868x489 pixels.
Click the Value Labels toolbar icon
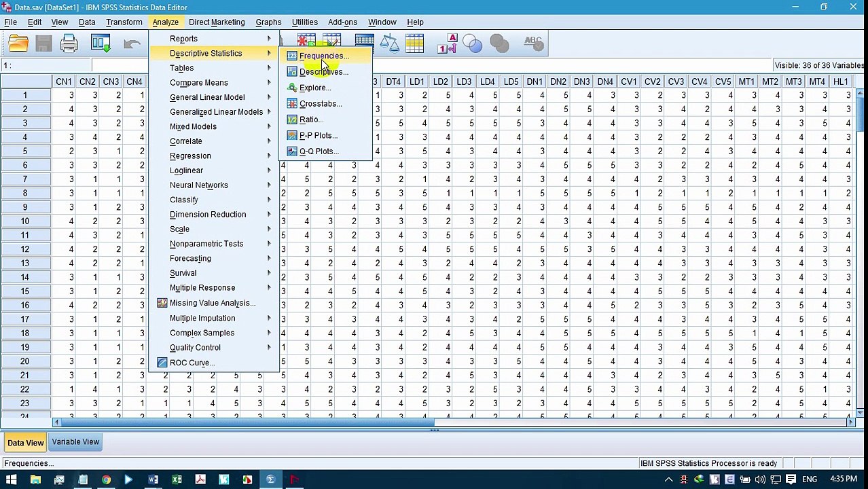(447, 44)
